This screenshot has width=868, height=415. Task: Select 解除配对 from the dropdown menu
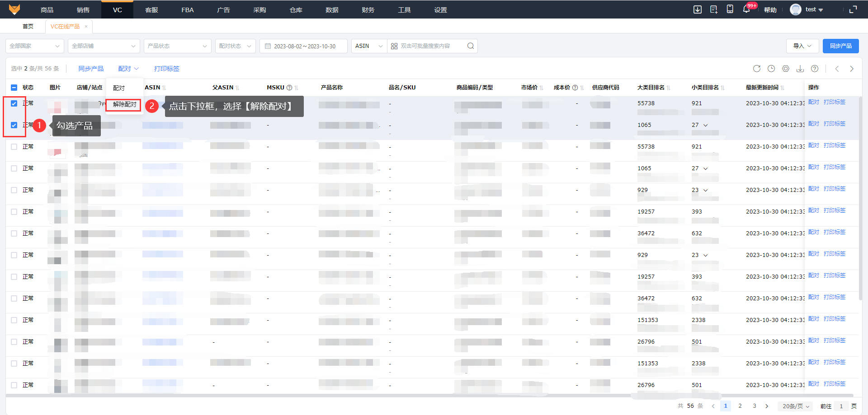click(124, 105)
